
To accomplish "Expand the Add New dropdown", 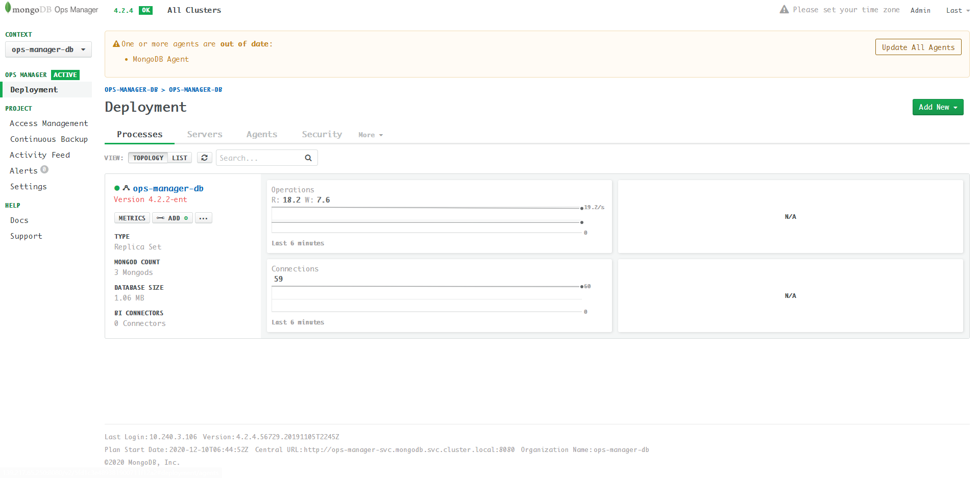I will [938, 107].
